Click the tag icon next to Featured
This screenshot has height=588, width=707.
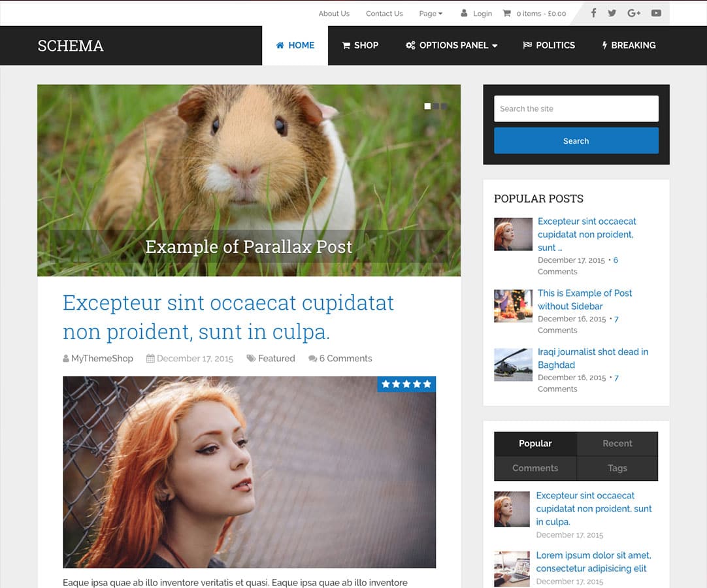click(x=251, y=359)
